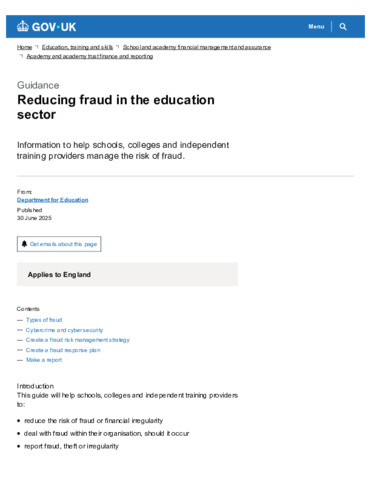This screenshot has width=371, height=480.
Task: Open Education, training and skills breadcrumb
Action: 77,47
